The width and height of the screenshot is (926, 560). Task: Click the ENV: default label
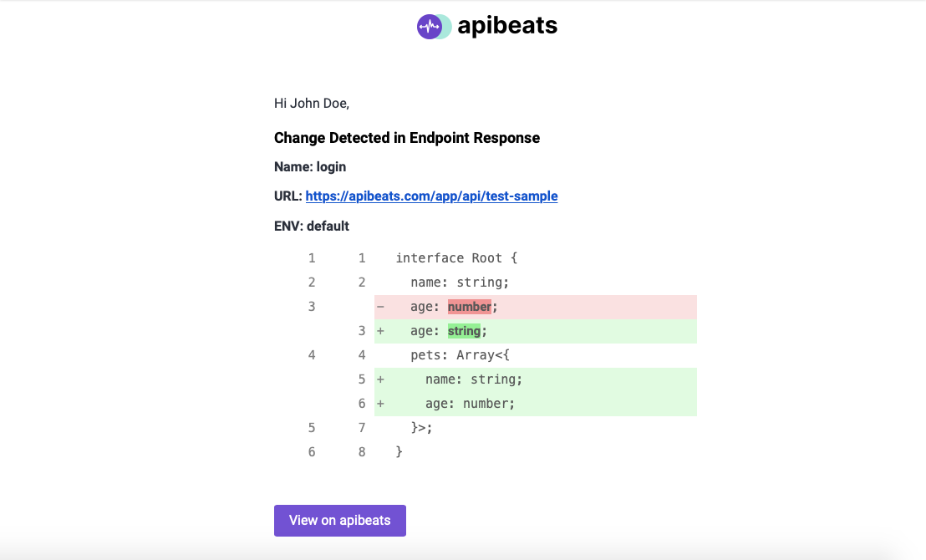tap(312, 226)
